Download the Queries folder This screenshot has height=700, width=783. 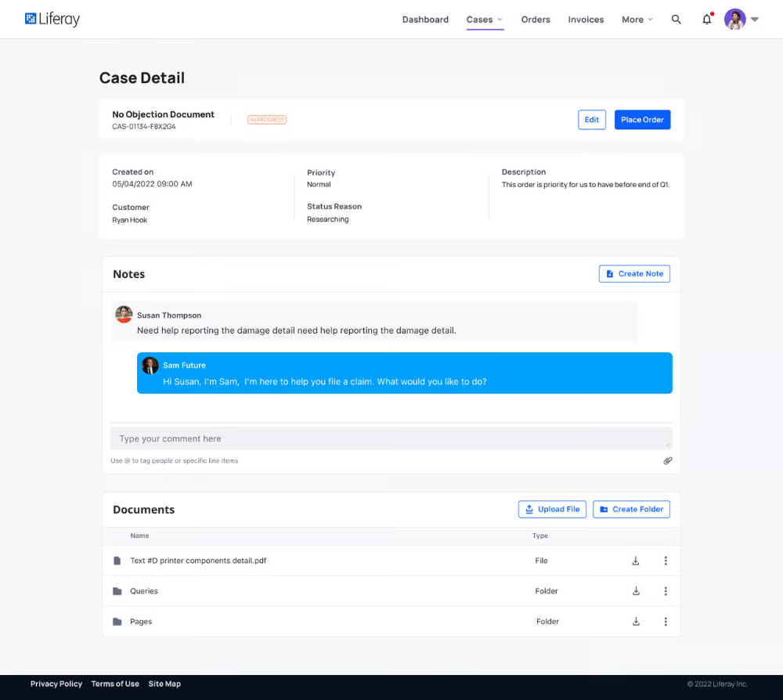tap(636, 591)
